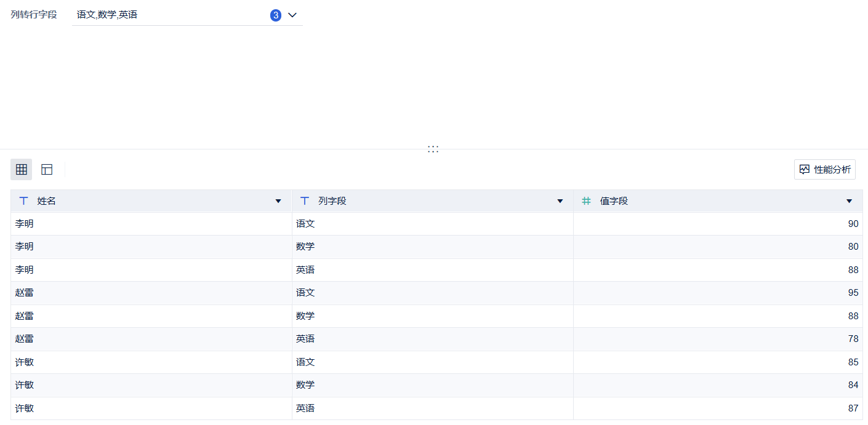Select the 值字段 column header
This screenshot has height=425, width=868.
614,201
